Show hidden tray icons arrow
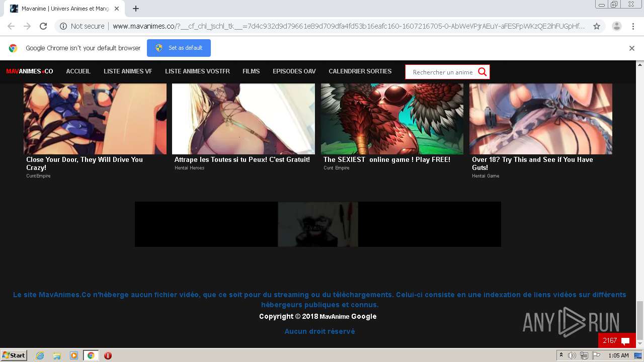Image resolution: width=644 pixels, height=362 pixels. [x=561, y=355]
